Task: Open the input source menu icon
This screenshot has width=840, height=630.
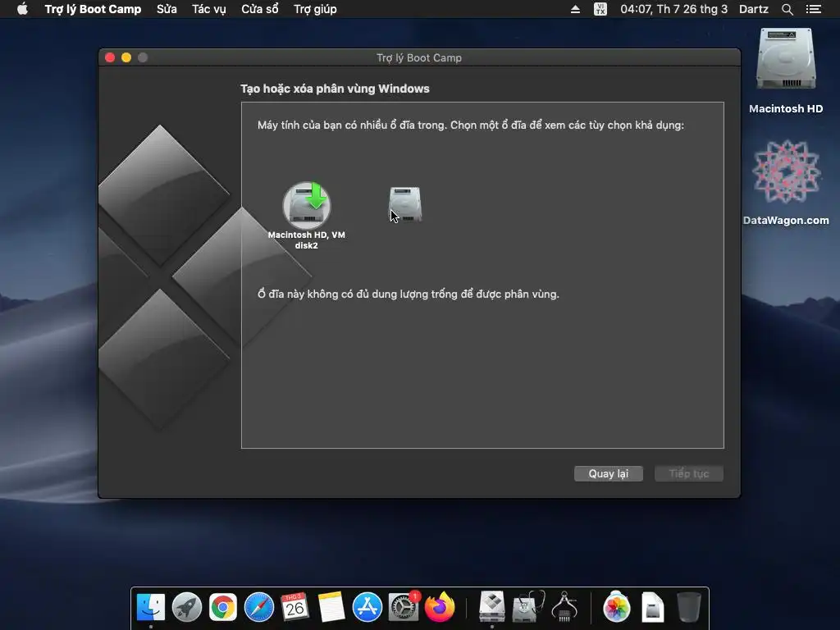Action: 600,9
